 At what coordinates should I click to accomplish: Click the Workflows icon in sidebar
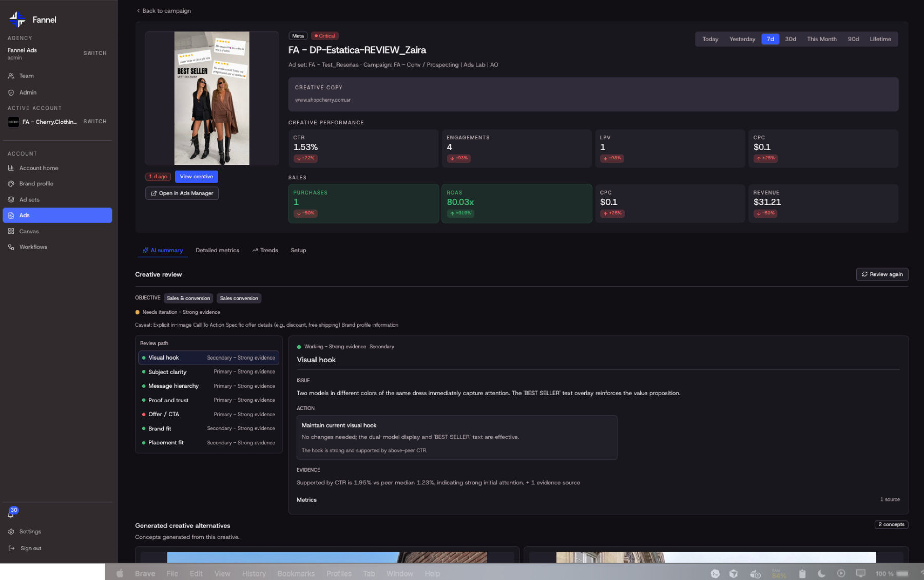tap(11, 247)
